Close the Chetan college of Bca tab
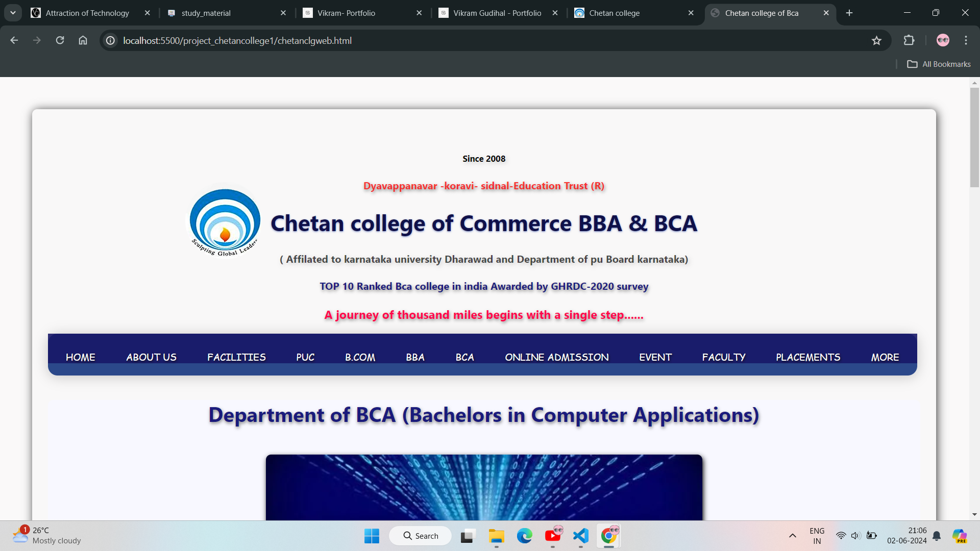Image resolution: width=980 pixels, height=551 pixels. click(x=826, y=13)
